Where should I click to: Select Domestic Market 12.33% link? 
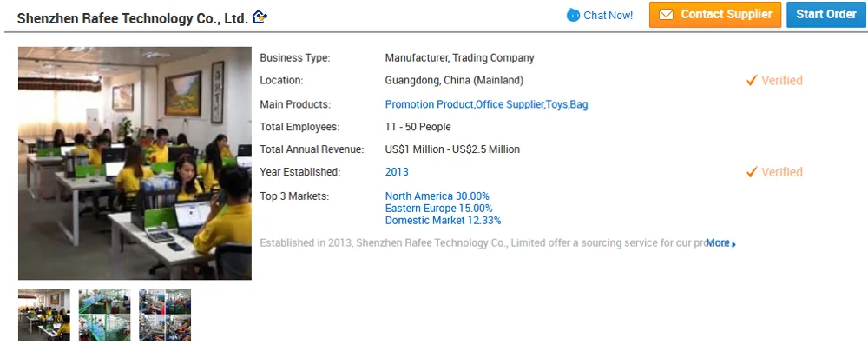(443, 220)
